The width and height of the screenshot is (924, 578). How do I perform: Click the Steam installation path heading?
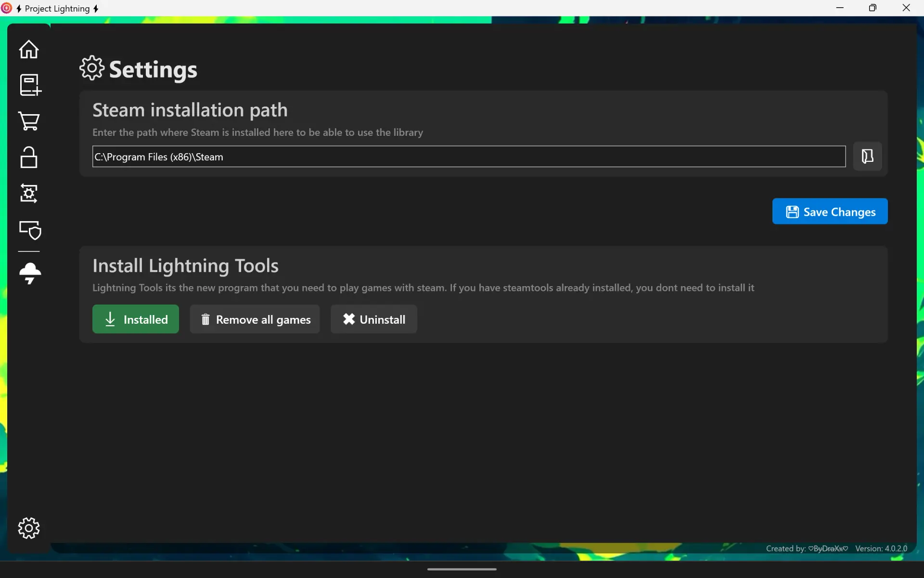coord(190,110)
